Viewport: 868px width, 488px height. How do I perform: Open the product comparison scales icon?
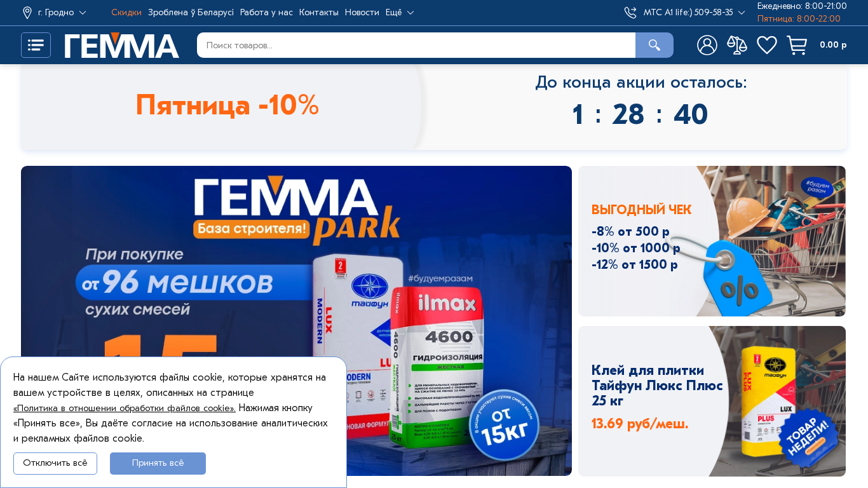737,45
